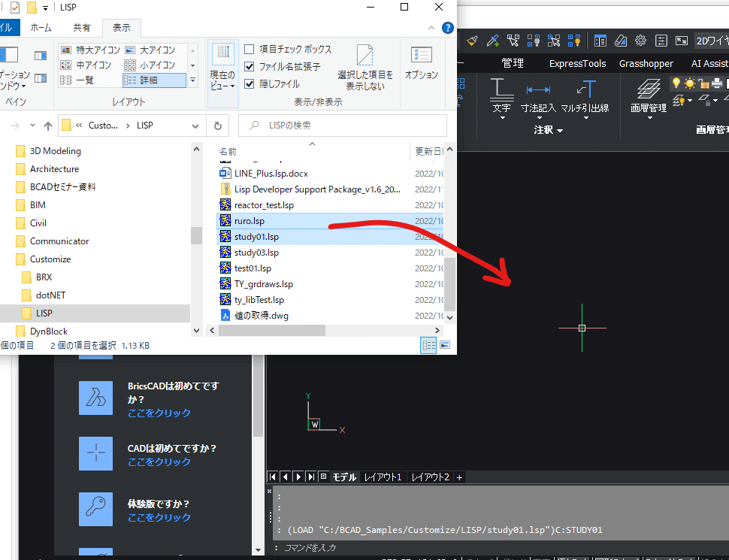Click the full-screen expand icon in BricsCAD toolbar
This screenshot has height=560, width=729.
tap(681, 41)
